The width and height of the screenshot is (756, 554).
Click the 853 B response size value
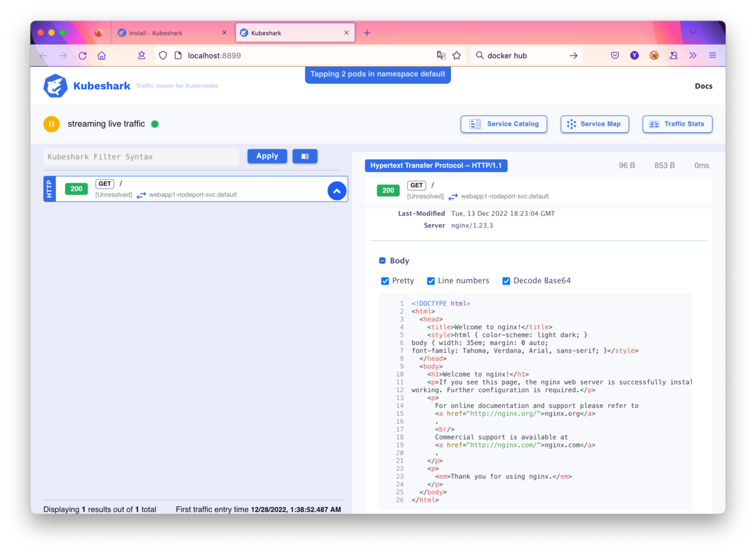(665, 166)
